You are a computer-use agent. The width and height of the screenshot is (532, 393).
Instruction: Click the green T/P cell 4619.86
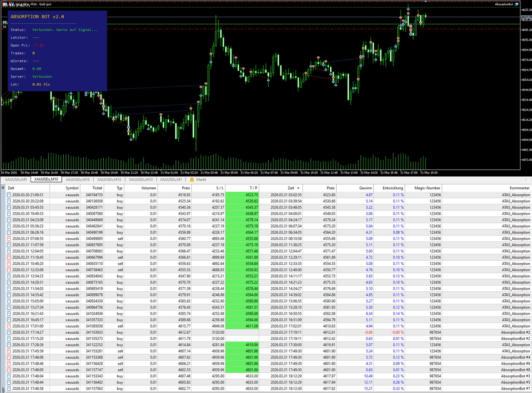pyautogui.click(x=242, y=345)
